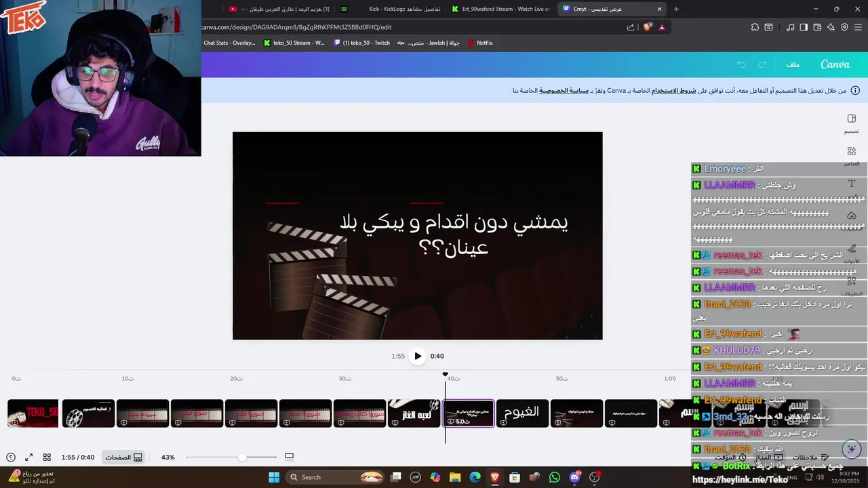Open the media control music note icon
Screen dimensions: 868x488
[x=790, y=27]
